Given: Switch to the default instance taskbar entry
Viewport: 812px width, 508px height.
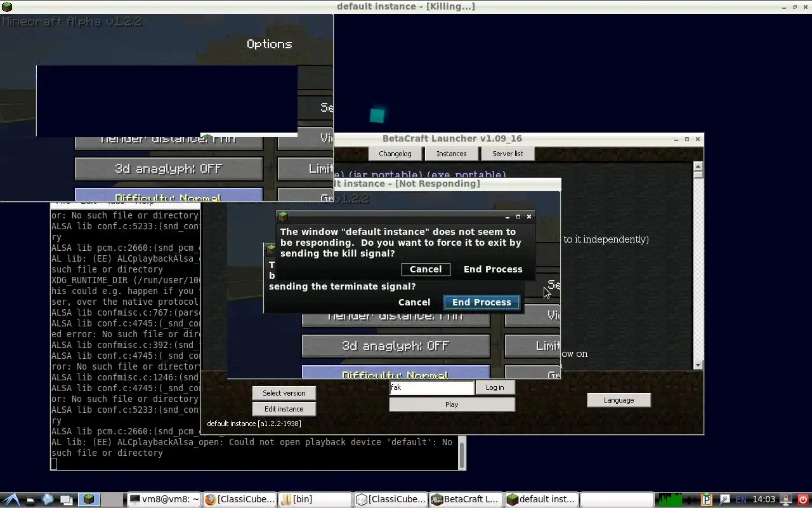Looking at the screenshot, I should coord(542,499).
